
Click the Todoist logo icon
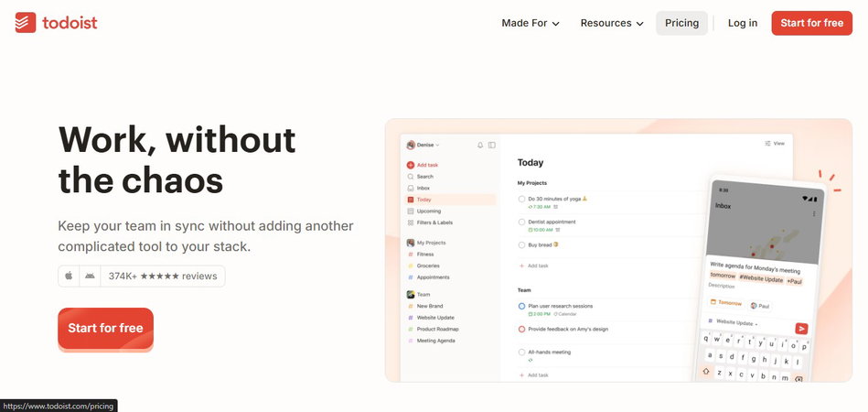[26, 23]
